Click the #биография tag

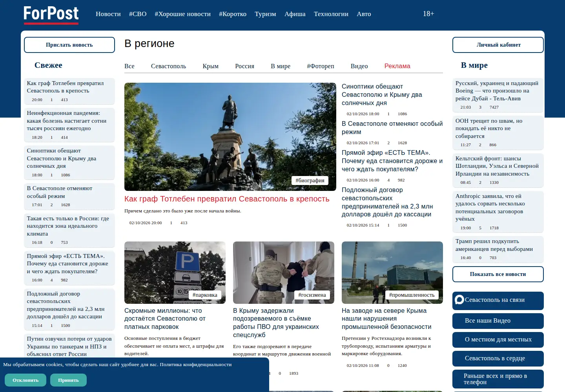[310, 180]
